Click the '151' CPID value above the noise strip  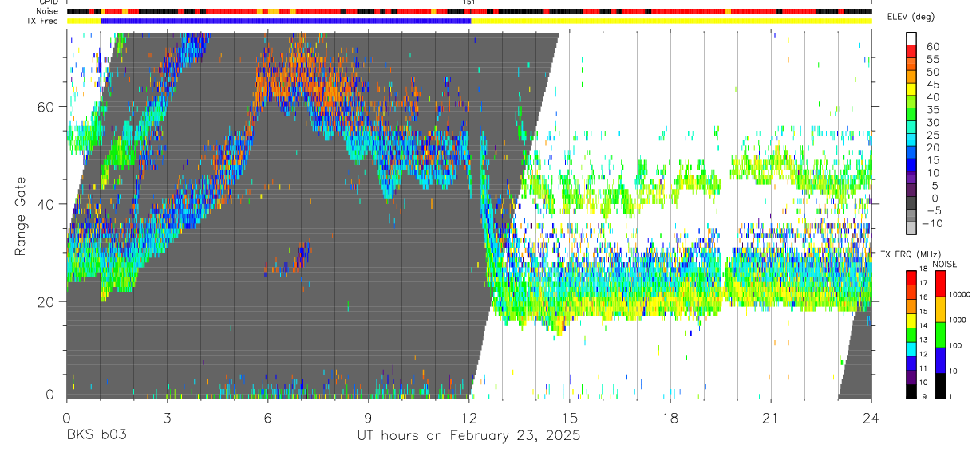(469, 2)
